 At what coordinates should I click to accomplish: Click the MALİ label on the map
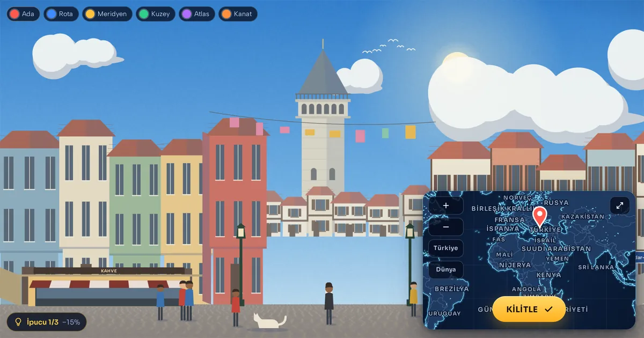(x=504, y=255)
